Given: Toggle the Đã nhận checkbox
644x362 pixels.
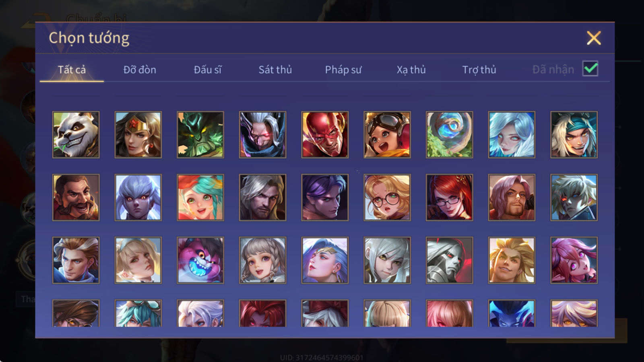Looking at the screenshot, I should pos(590,69).
